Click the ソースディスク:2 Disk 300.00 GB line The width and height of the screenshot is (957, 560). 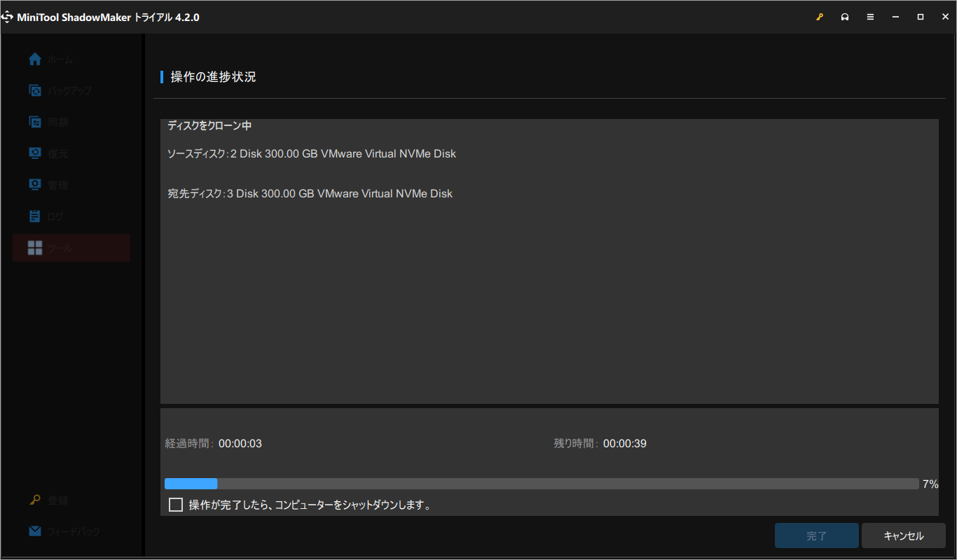(312, 153)
